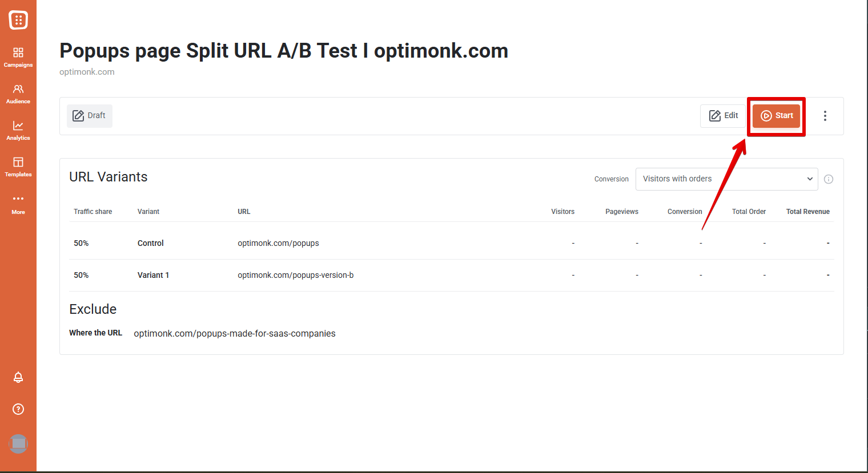Open notifications bell in sidebar
The width and height of the screenshot is (868, 473).
(x=18, y=377)
